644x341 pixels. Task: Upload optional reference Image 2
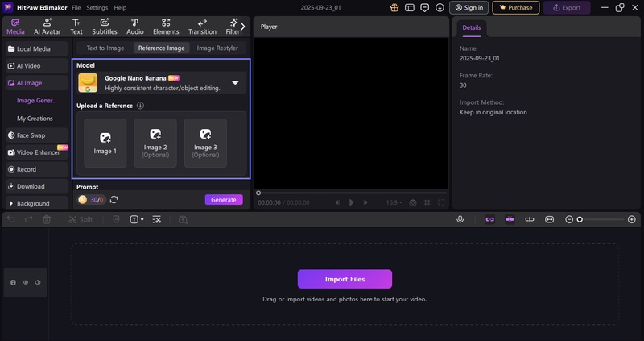tap(155, 143)
